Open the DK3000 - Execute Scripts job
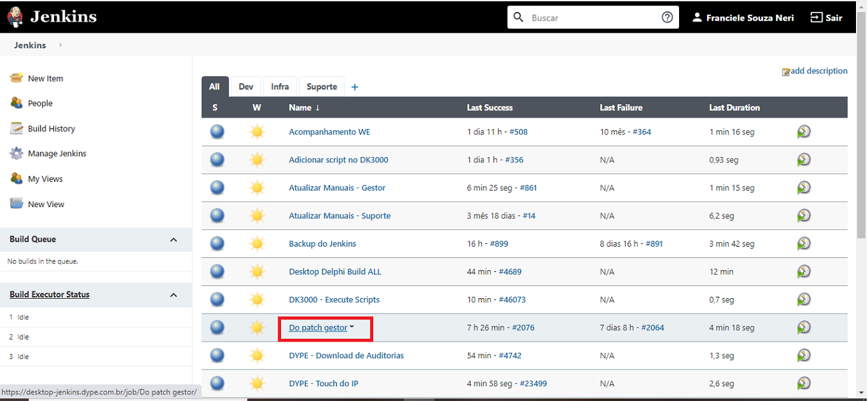This screenshot has height=401, width=868. coord(334,299)
